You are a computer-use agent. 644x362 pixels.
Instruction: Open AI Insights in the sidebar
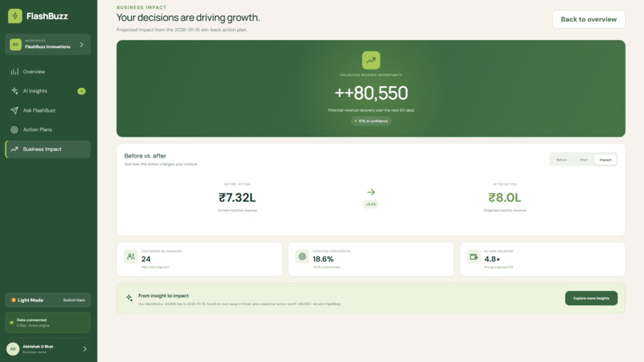tap(48, 91)
